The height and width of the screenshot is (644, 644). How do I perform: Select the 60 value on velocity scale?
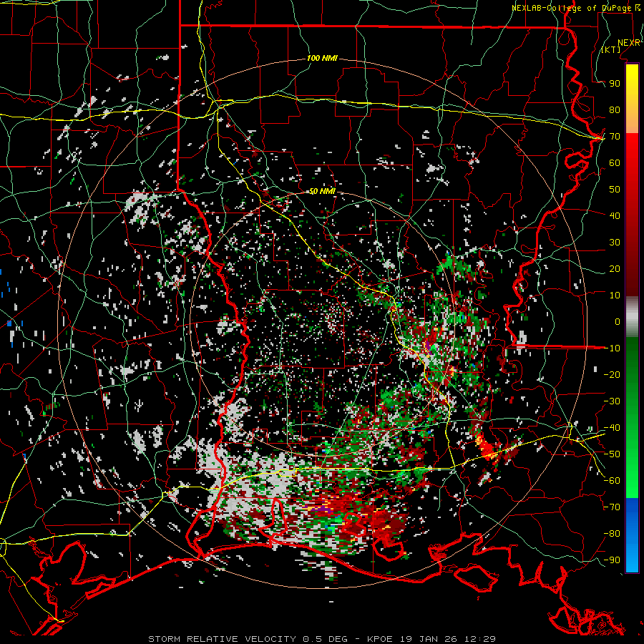tap(615, 163)
